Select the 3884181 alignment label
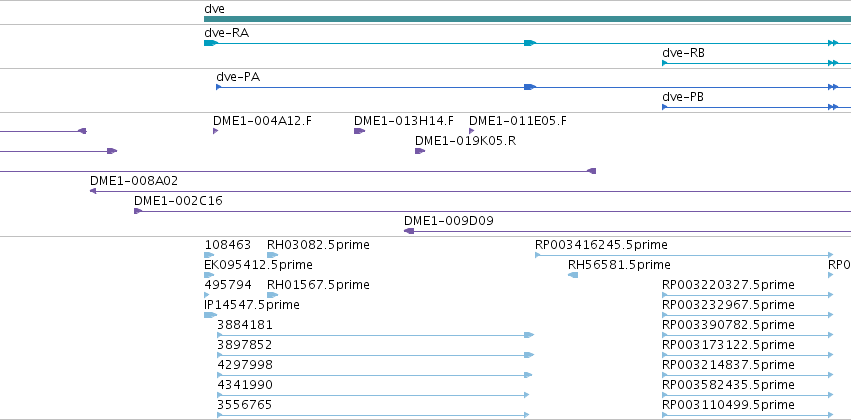 point(245,326)
